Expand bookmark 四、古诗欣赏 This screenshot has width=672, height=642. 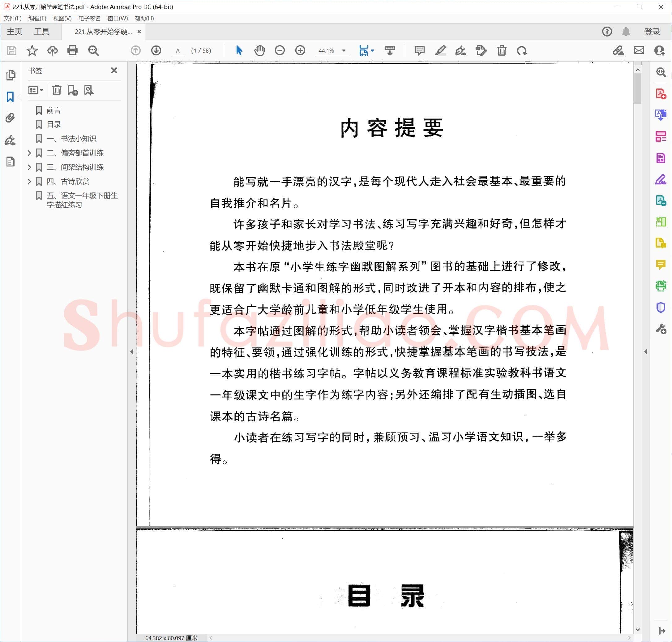coord(29,181)
